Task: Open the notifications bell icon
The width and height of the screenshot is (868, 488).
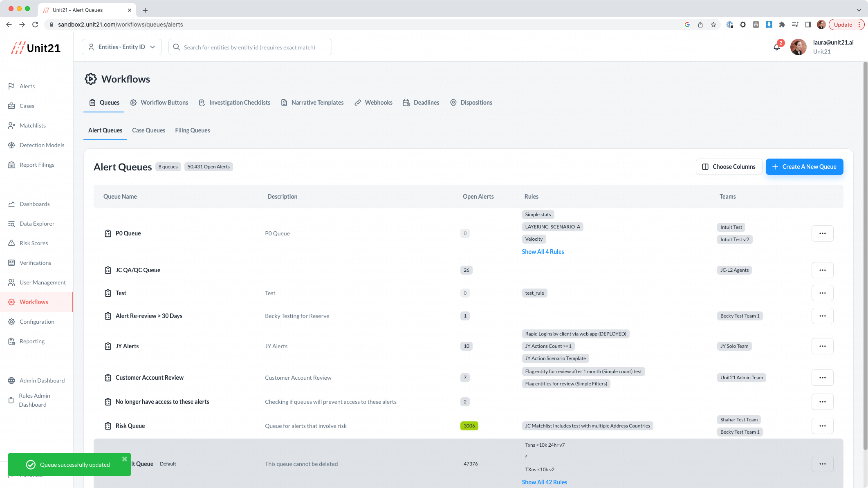Action: (x=777, y=47)
